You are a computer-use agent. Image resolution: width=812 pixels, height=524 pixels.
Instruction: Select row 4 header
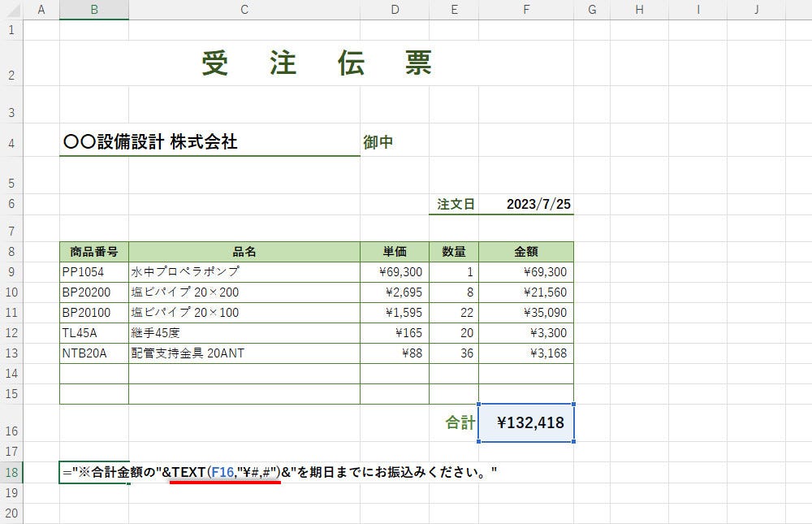coord(11,140)
